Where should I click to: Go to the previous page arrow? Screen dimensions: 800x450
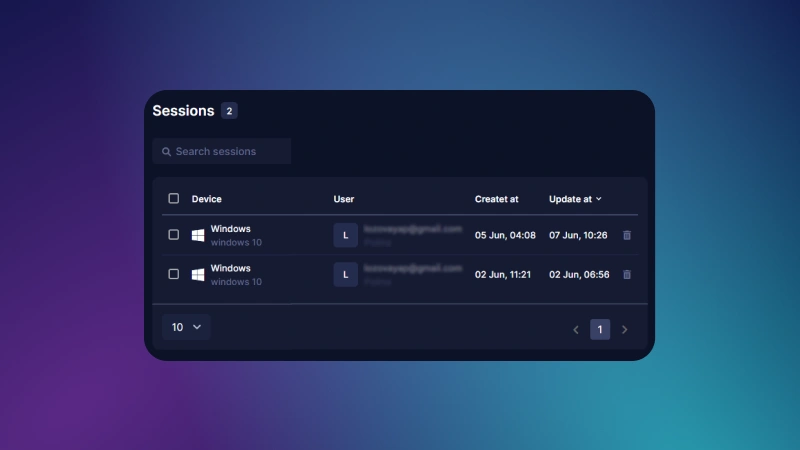[576, 330]
